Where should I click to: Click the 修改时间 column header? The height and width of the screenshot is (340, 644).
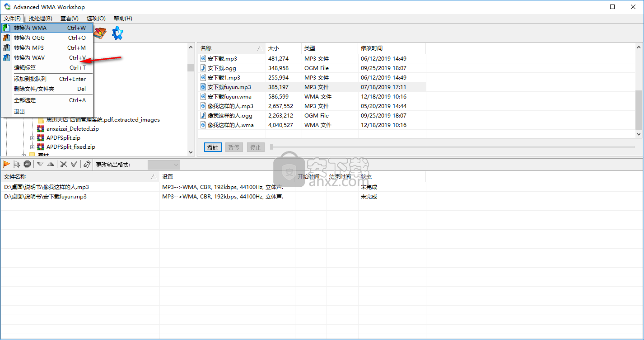tap(392, 48)
